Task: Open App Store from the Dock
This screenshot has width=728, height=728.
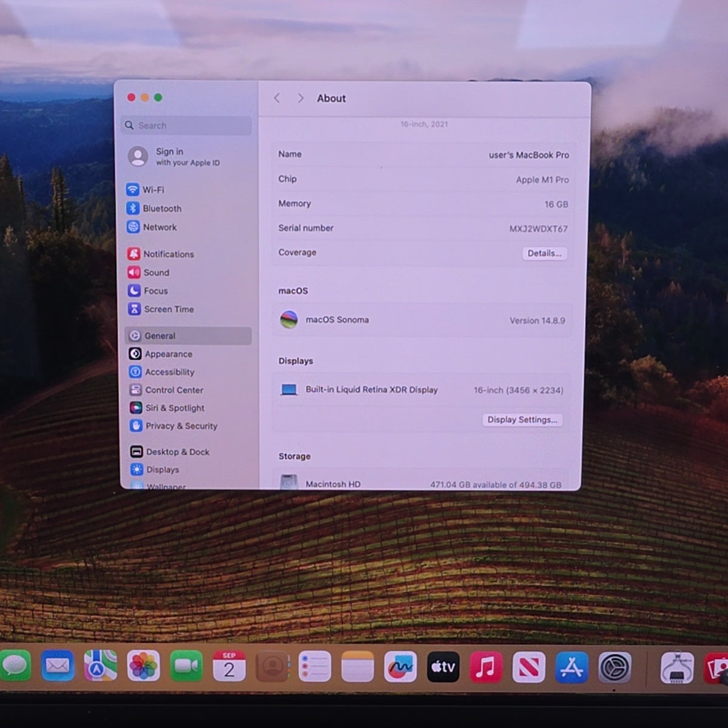Action: (571, 666)
